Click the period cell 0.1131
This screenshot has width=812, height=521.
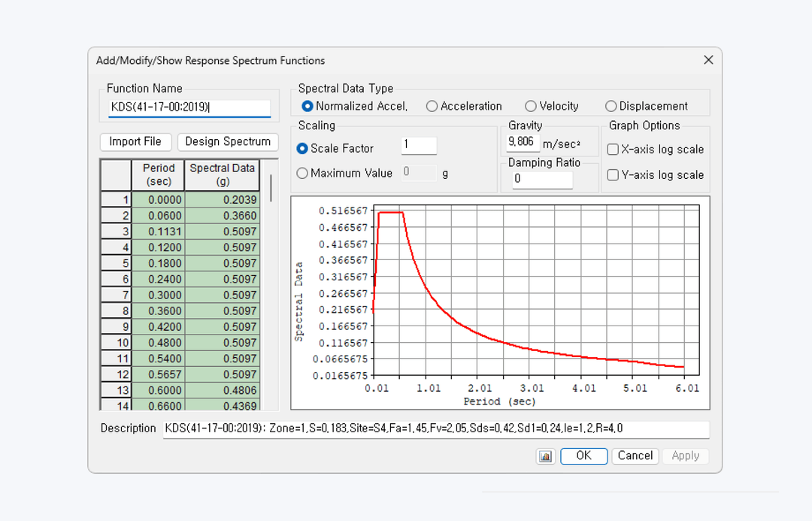(x=159, y=232)
